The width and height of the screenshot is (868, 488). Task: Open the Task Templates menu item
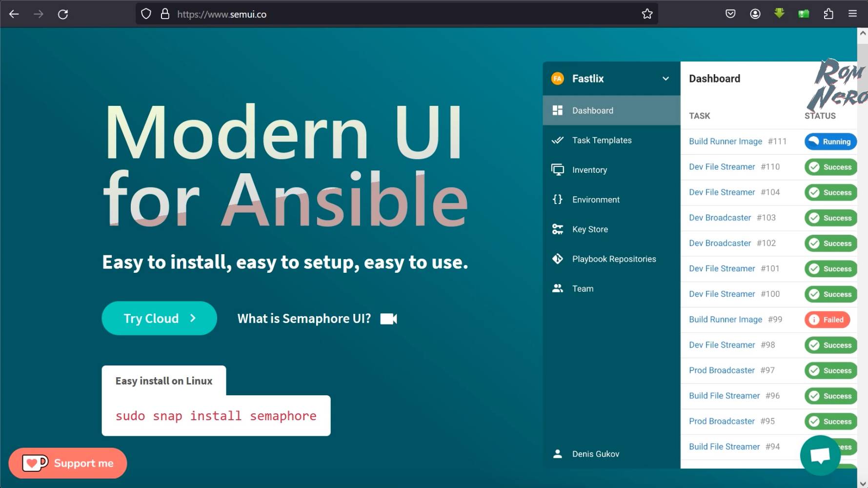[611, 140]
